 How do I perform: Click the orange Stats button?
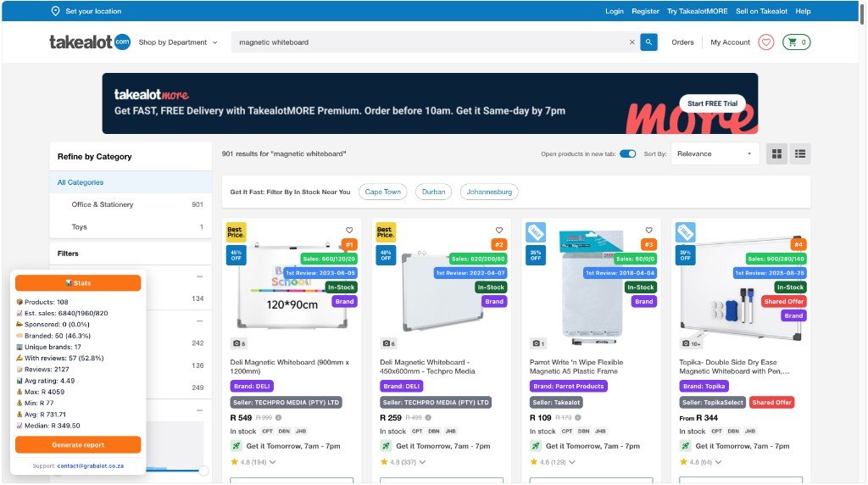[x=78, y=283]
